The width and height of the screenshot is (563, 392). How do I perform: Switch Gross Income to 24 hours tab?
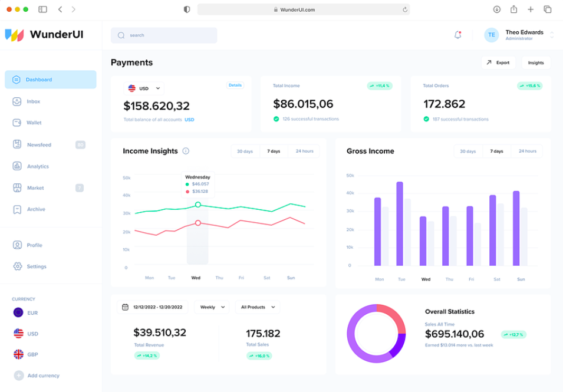click(528, 151)
